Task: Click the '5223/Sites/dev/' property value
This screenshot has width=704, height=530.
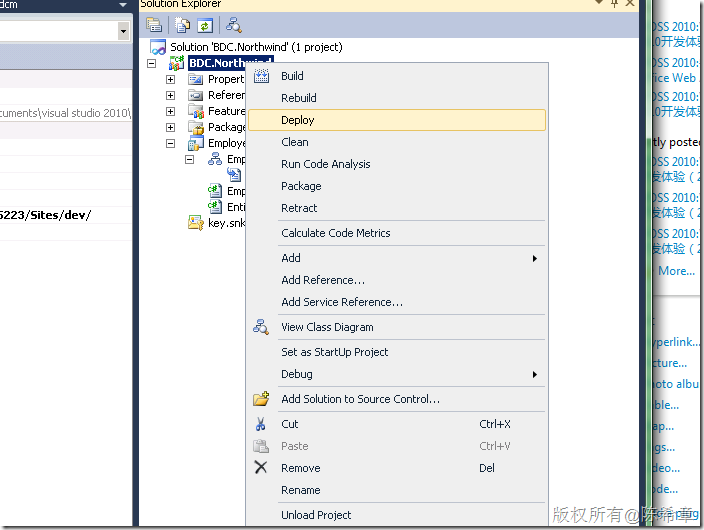Action: 45,215
